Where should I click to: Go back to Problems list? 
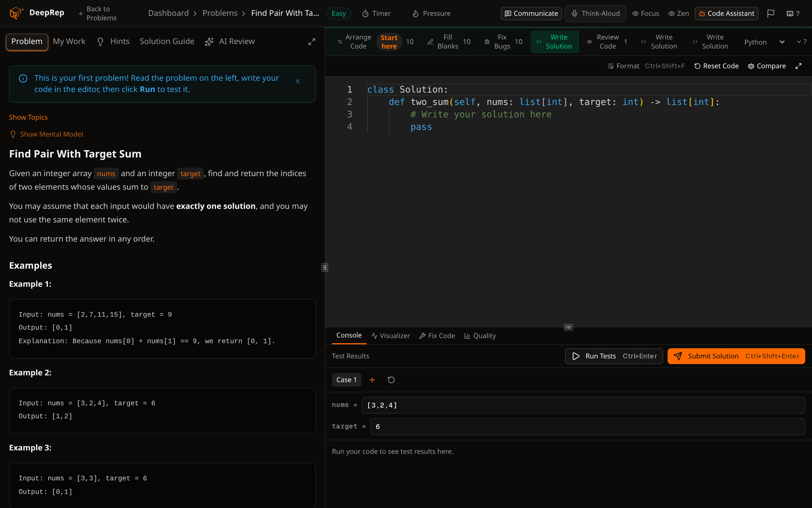[x=98, y=14]
